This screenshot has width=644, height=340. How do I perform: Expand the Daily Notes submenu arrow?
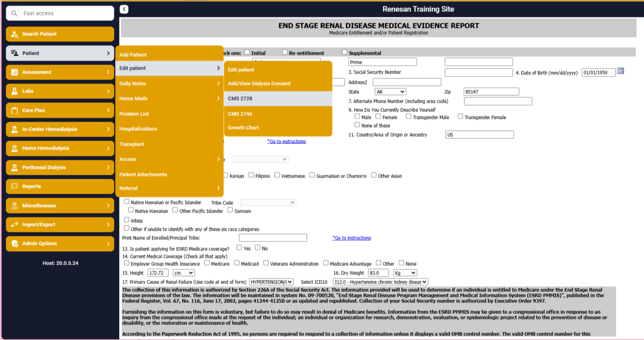pyautogui.click(x=218, y=83)
